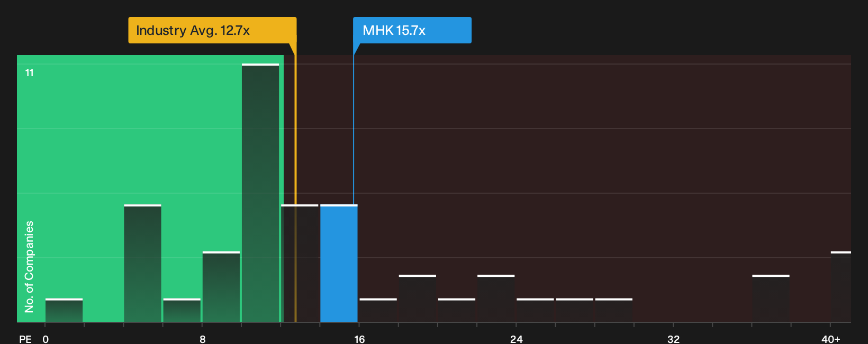Click the x-axis label 16
Screen dimensions: 868x344
pos(359,339)
